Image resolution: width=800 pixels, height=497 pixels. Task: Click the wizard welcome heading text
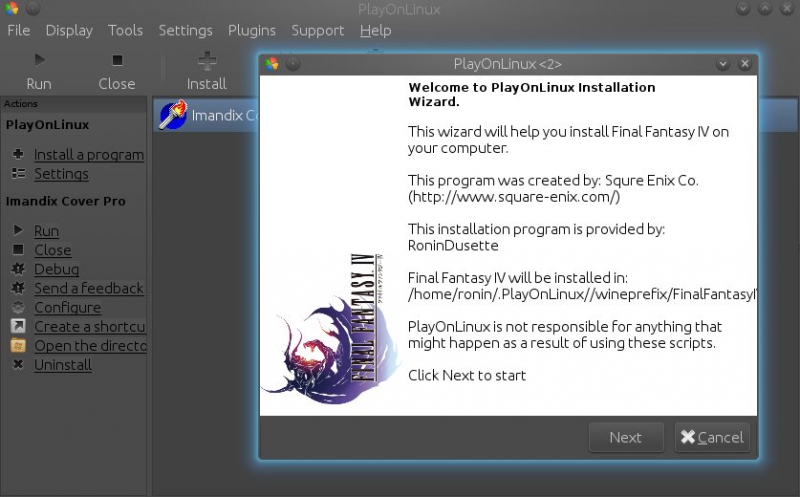tap(532, 94)
